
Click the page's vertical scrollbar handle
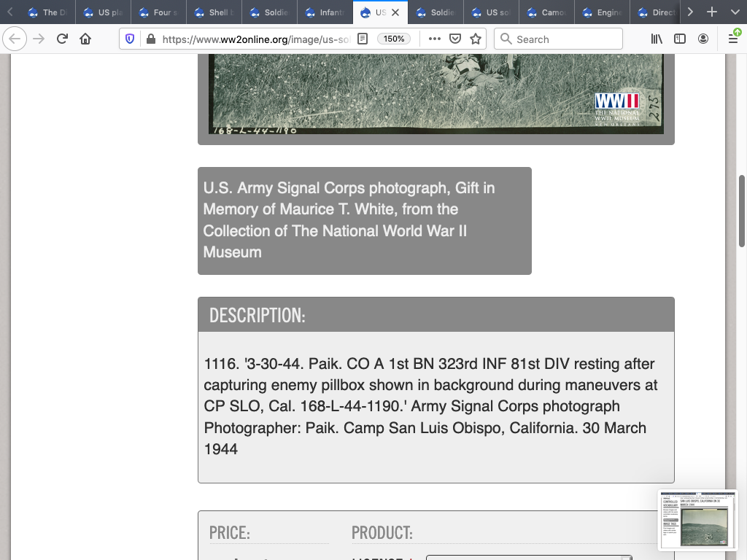click(742, 211)
